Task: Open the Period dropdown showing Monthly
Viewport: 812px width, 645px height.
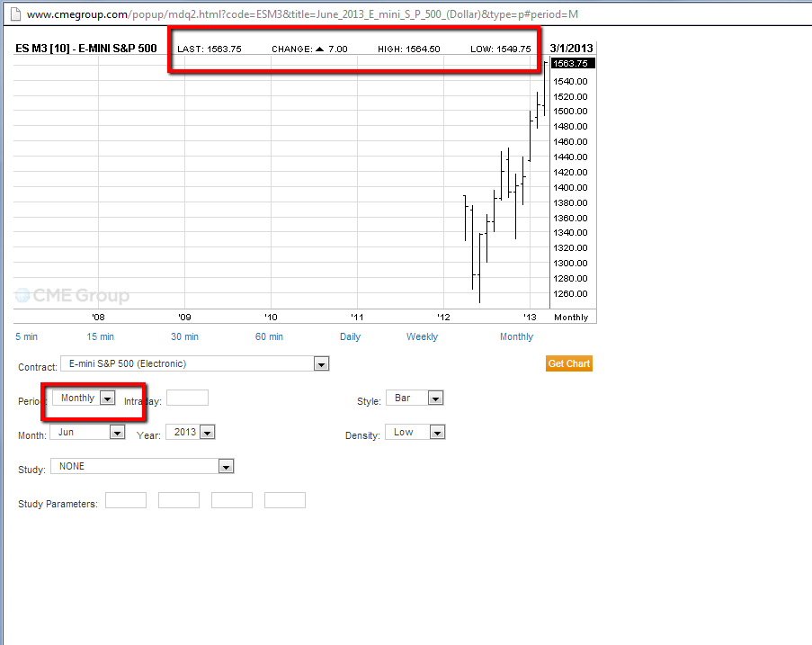Action: tap(84, 398)
